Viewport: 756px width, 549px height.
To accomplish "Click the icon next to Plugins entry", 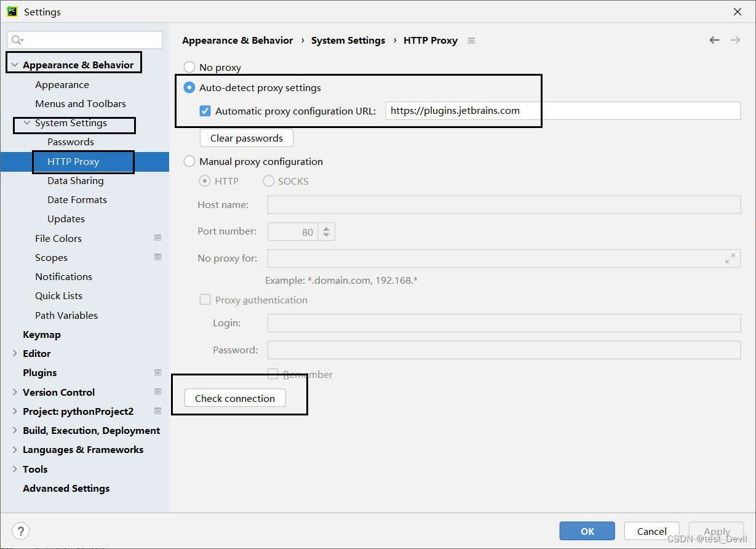I will tap(157, 372).
